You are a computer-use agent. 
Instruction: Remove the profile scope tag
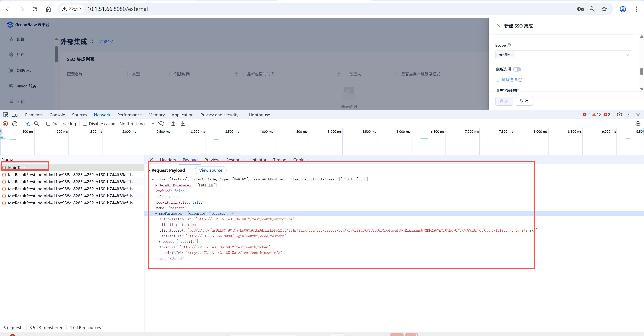pyautogui.click(x=512, y=55)
